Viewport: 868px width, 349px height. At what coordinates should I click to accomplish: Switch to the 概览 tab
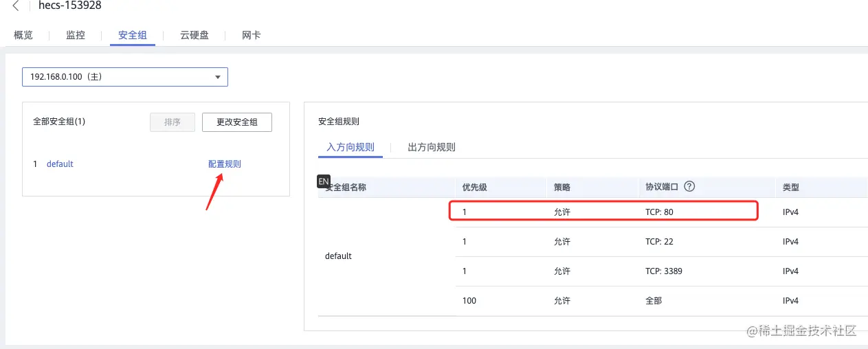(x=23, y=35)
